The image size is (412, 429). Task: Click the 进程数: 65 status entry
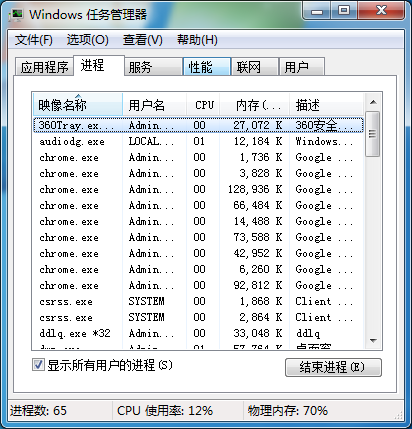pos(38,410)
